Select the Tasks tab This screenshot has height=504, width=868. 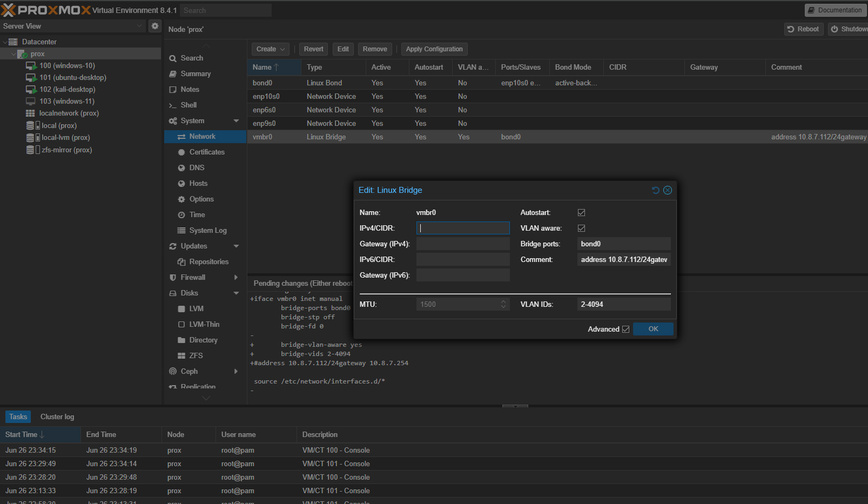coord(18,416)
